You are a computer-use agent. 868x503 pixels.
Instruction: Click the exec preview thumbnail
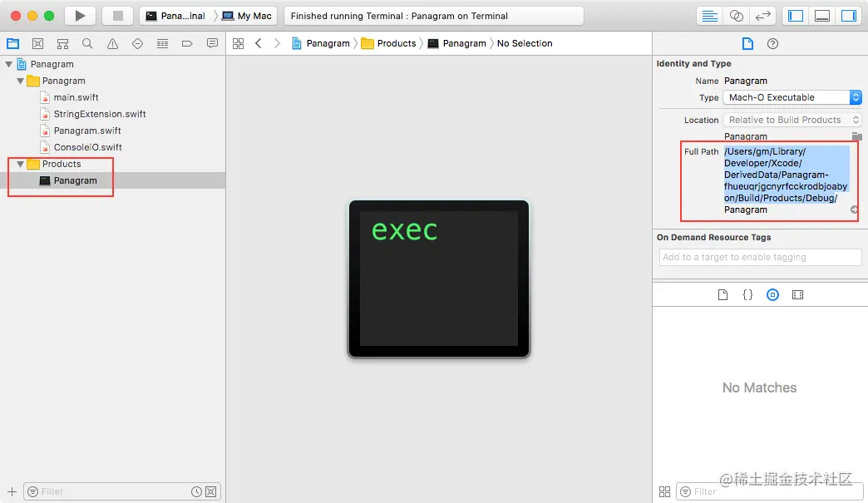(439, 279)
